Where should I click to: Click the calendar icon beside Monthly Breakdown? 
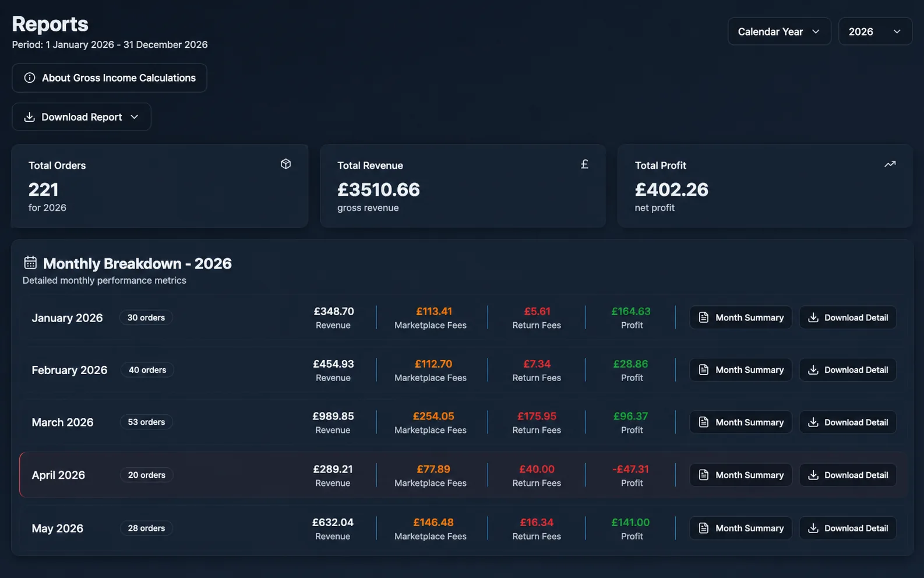[30, 263]
